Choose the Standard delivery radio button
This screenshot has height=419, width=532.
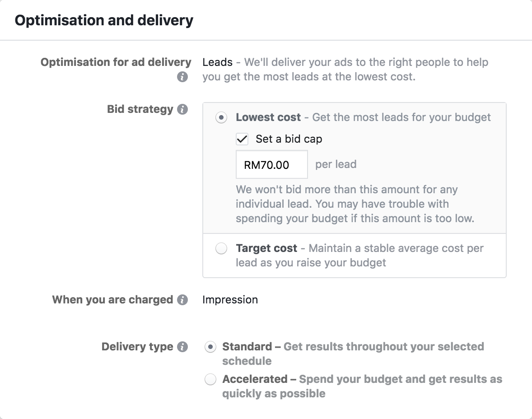pyautogui.click(x=210, y=347)
